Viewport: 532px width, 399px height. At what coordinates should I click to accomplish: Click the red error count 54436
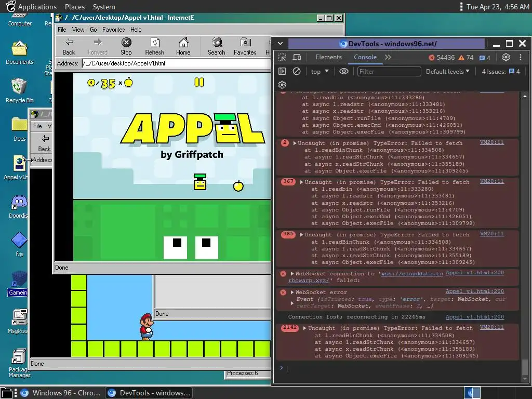(442, 58)
